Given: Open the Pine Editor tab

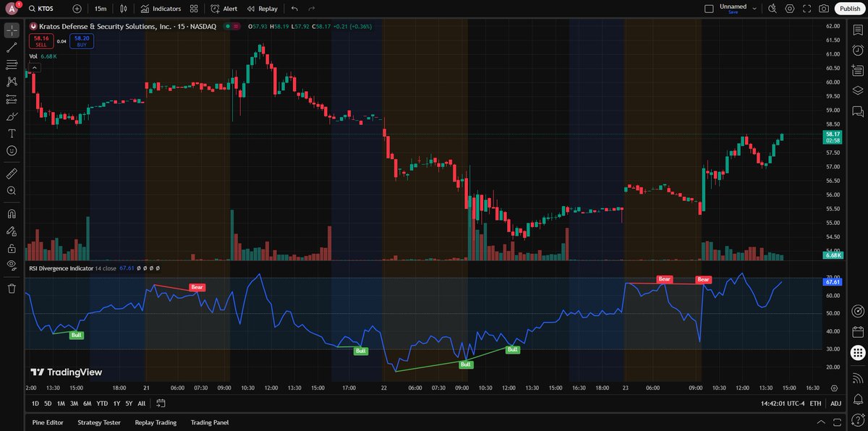Looking at the screenshot, I should click(47, 422).
